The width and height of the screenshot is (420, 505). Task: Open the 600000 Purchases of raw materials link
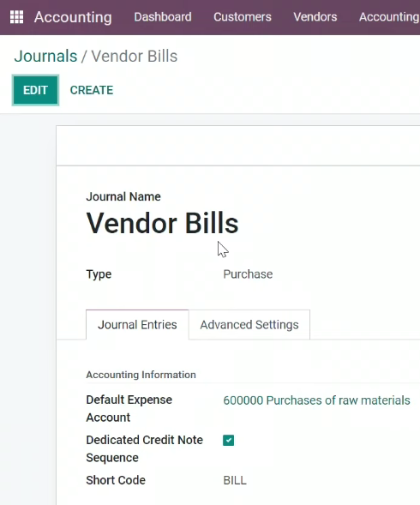316,400
